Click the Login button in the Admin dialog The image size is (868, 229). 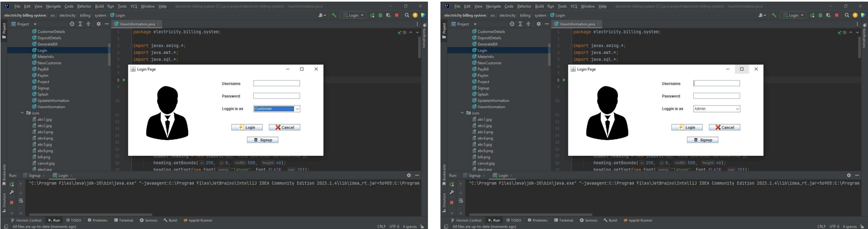pos(687,127)
